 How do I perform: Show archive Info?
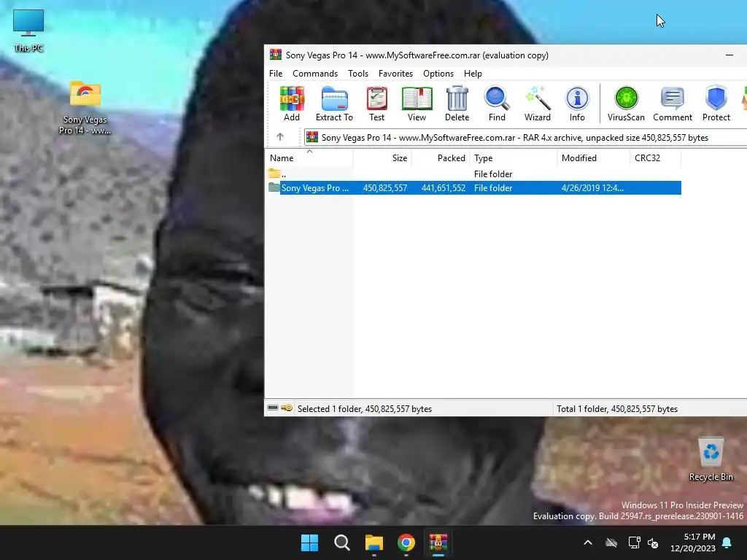click(577, 104)
